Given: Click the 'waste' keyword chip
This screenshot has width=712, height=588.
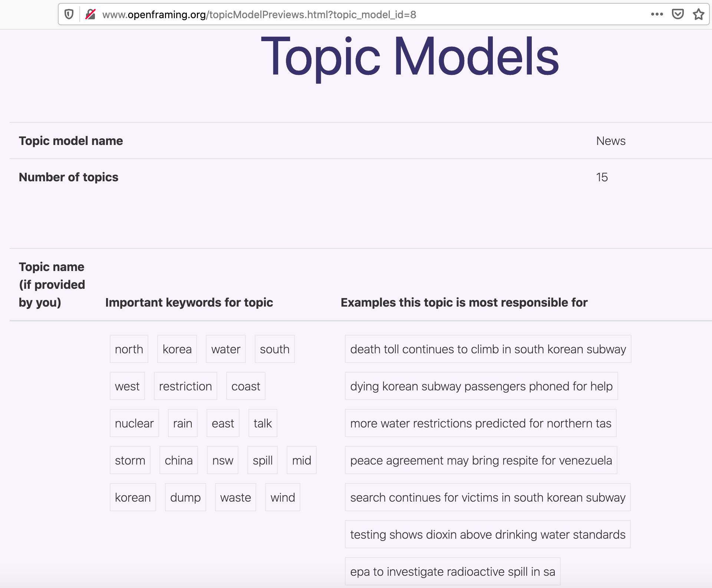Looking at the screenshot, I should pyautogui.click(x=235, y=498).
